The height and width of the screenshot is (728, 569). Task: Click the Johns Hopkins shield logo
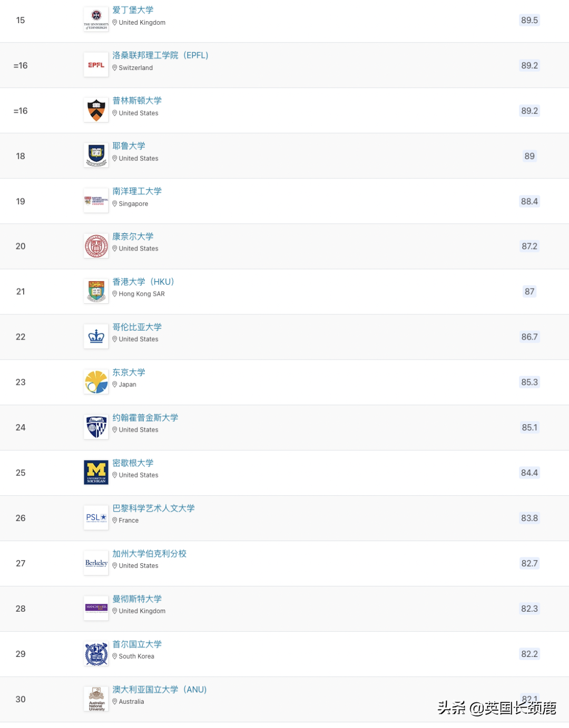(96, 427)
